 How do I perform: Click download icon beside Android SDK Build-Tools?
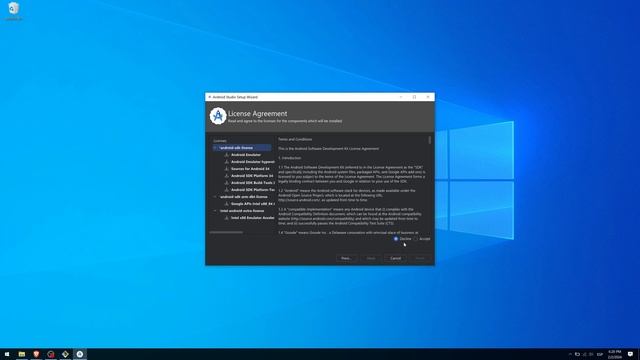point(227,183)
